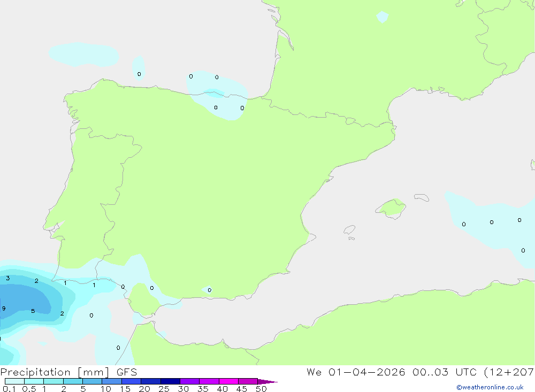535x392 pixels.
Task: Click the legend label '0.5'
Action: (x=29, y=389)
